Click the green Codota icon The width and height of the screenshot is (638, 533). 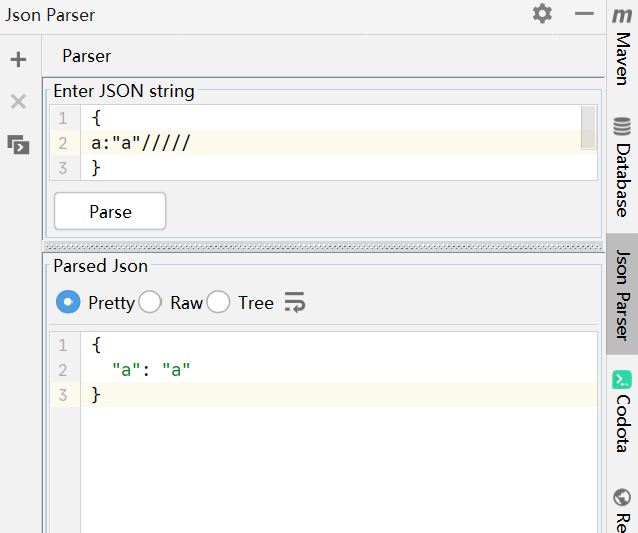(x=622, y=380)
